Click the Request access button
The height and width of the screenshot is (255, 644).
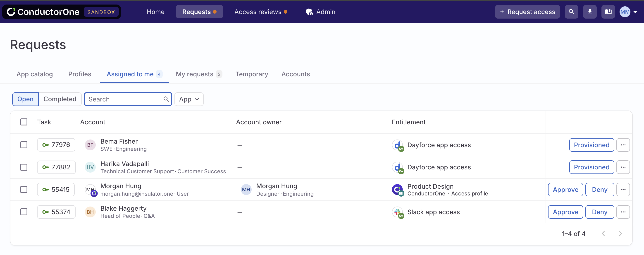(527, 12)
